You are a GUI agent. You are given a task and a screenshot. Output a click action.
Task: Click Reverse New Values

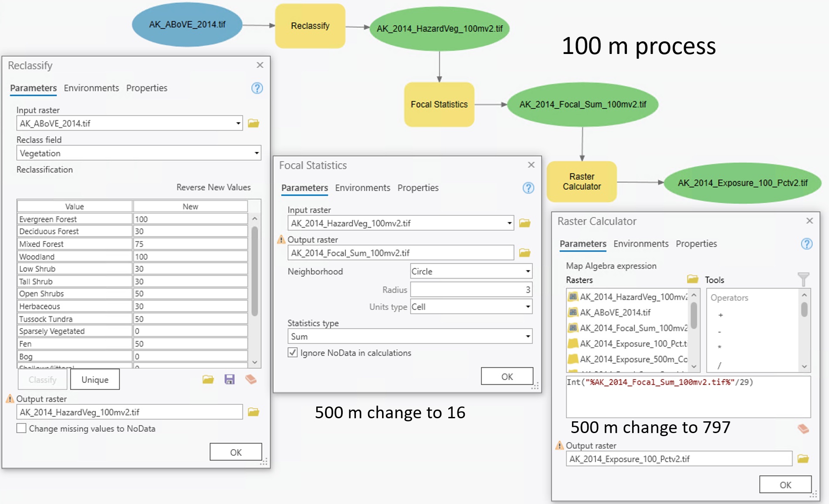click(x=213, y=187)
